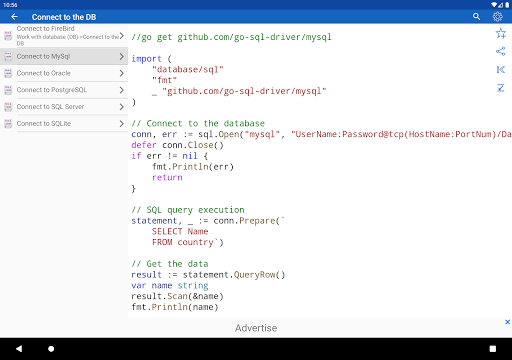Collapse the side list panel icon
512x360 pixels.
501,69
